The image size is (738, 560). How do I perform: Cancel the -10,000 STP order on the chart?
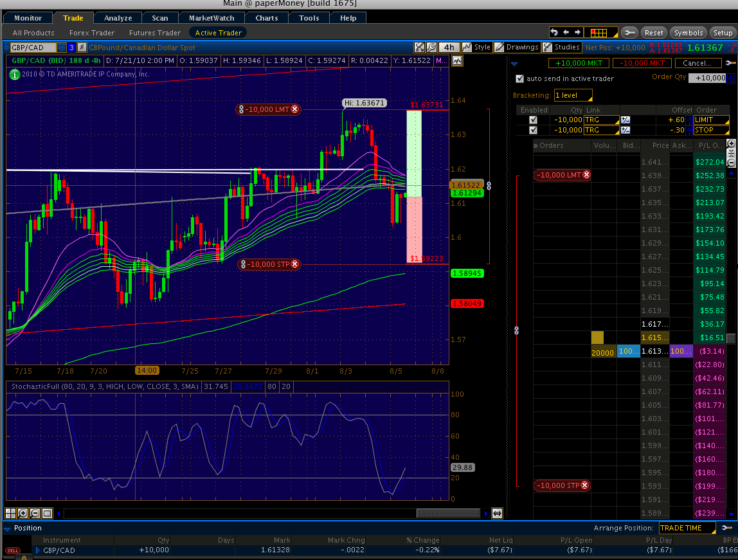click(x=295, y=264)
